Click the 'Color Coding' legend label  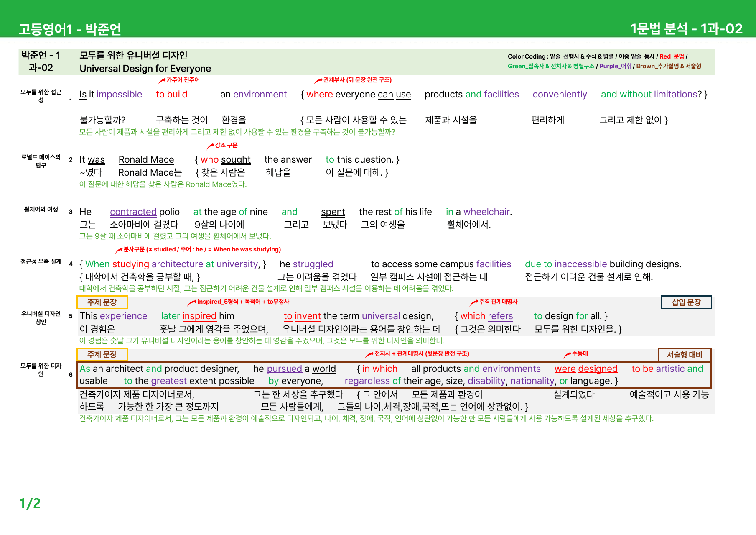click(x=527, y=56)
